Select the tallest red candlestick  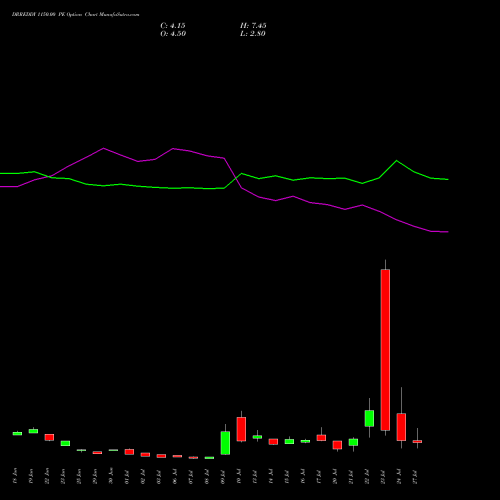[385, 350]
